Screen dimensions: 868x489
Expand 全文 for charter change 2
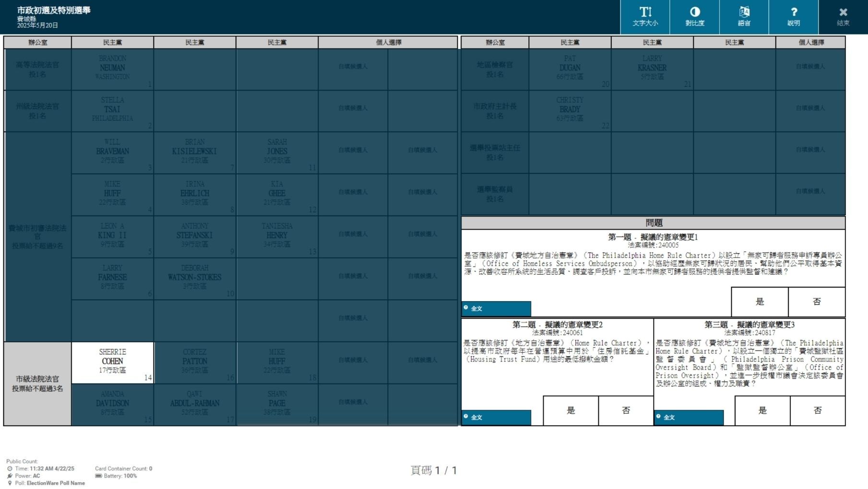click(496, 417)
